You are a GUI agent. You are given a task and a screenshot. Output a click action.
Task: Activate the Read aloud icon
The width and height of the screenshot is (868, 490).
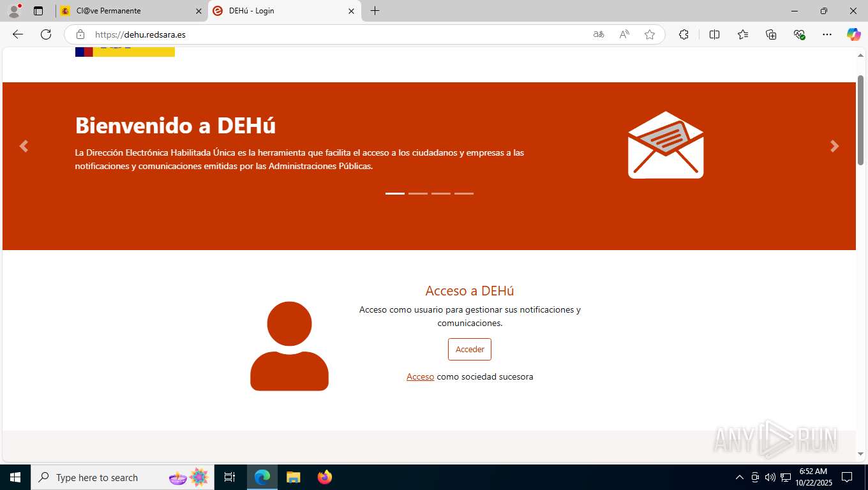pyautogui.click(x=624, y=34)
